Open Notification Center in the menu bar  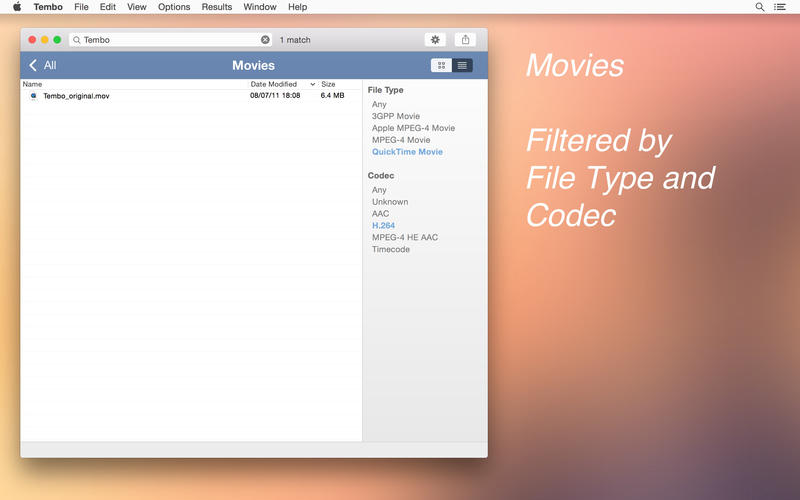tap(781, 7)
